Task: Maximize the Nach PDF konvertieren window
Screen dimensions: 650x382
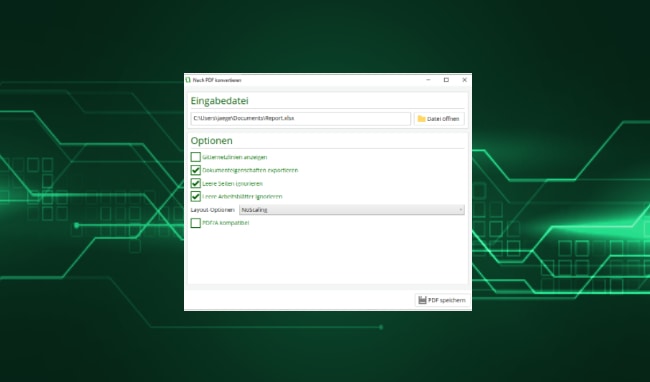Action: coord(446,80)
